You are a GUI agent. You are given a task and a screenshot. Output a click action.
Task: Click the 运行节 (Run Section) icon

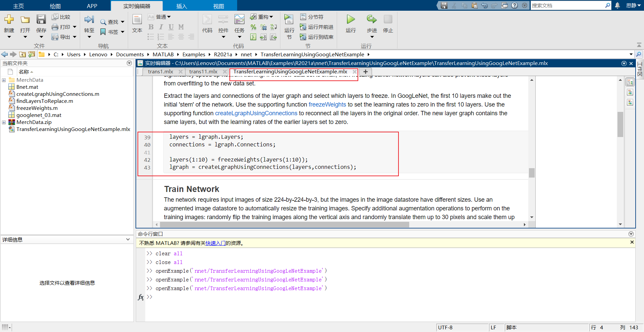[x=289, y=19]
